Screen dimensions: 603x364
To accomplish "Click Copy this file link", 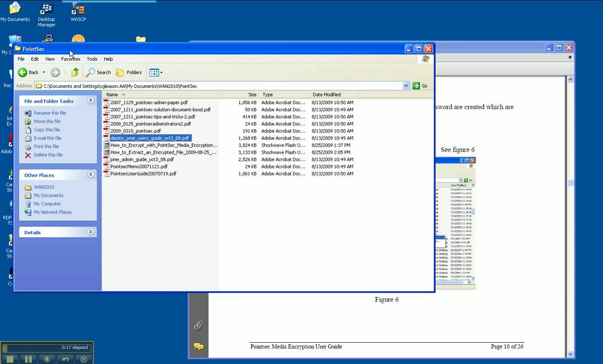I will [x=47, y=130].
